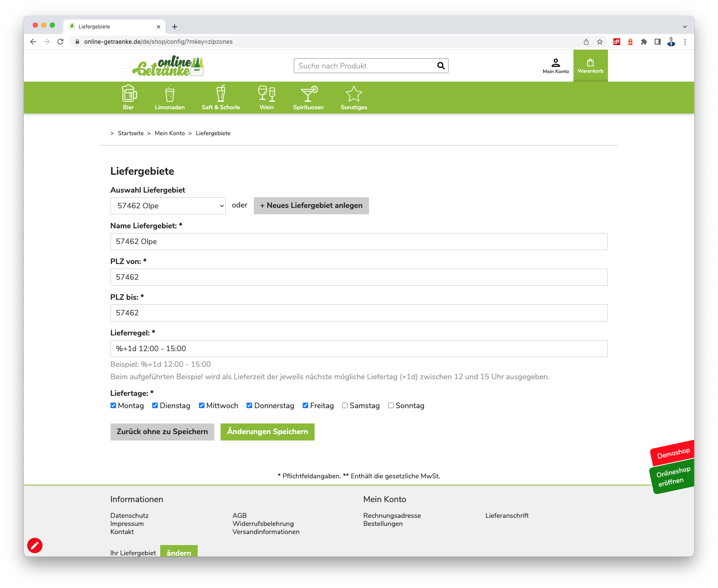Screen dimensions: 718x588
Task: Click Neues Liefergebiet anlegen button
Action: [311, 206]
